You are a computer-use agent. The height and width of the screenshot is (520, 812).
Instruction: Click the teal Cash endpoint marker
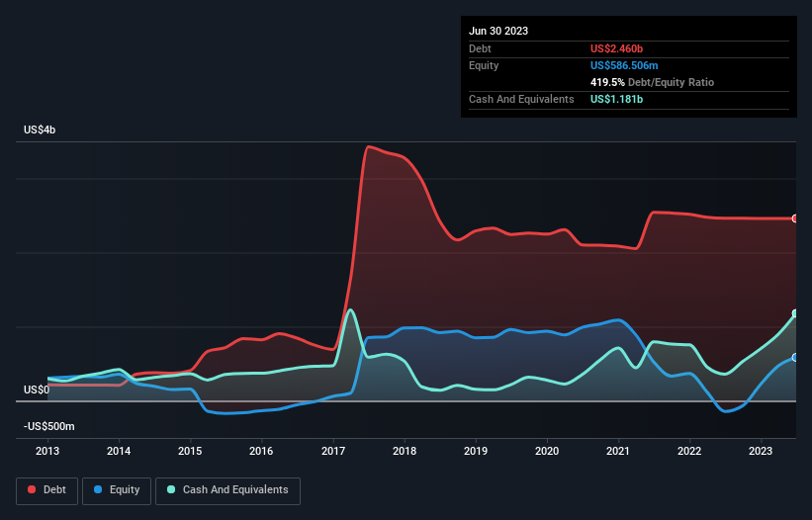795,313
